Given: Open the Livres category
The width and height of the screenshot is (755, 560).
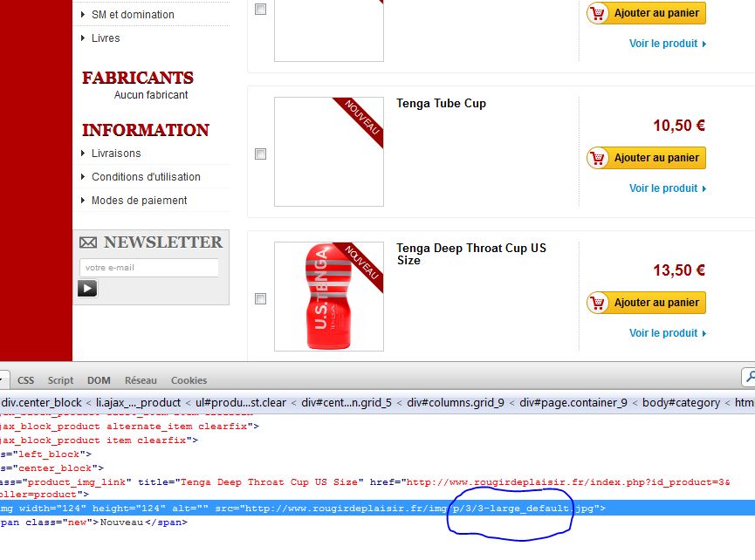Looking at the screenshot, I should pyautogui.click(x=106, y=38).
